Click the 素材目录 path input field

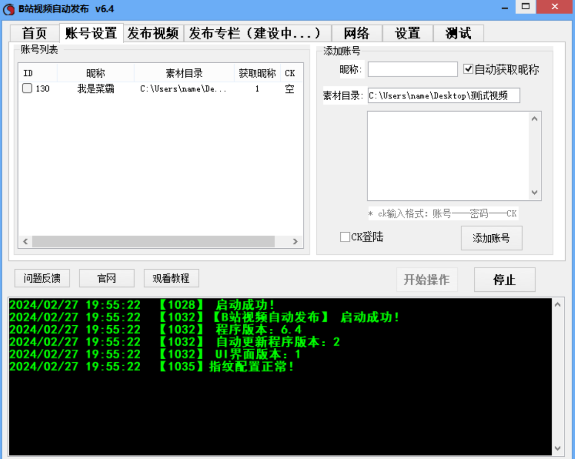pyautogui.click(x=444, y=95)
